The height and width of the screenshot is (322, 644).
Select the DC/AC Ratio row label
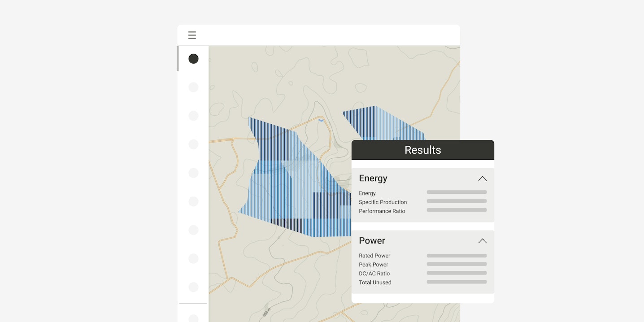[x=374, y=274]
